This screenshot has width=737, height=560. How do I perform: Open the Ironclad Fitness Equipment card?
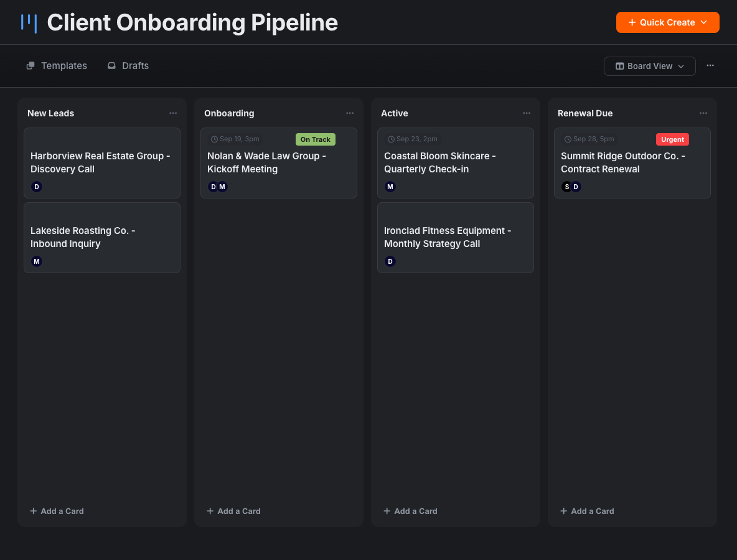[456, 238]
